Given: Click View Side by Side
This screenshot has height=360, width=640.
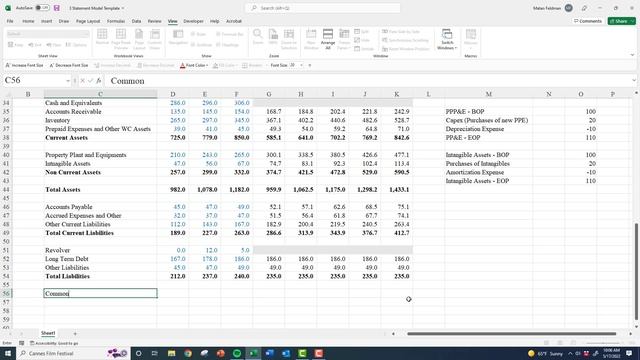Looking at the screenshot, I should (x=401, y=31).
